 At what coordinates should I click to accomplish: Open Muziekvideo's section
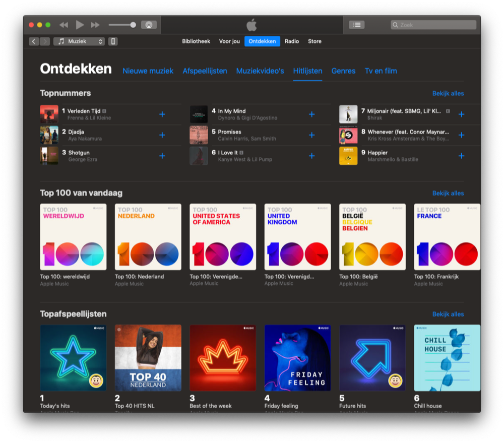(x=260, y=71)
